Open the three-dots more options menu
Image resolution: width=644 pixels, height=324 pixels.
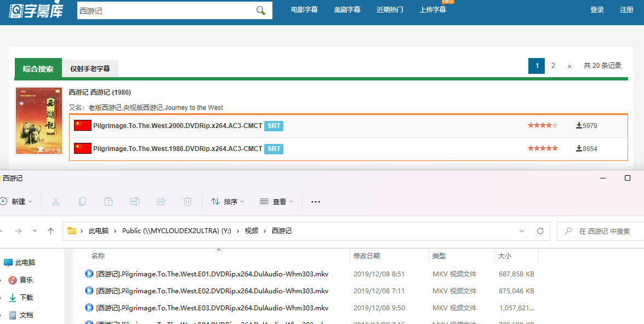click(x=316, y=202)
